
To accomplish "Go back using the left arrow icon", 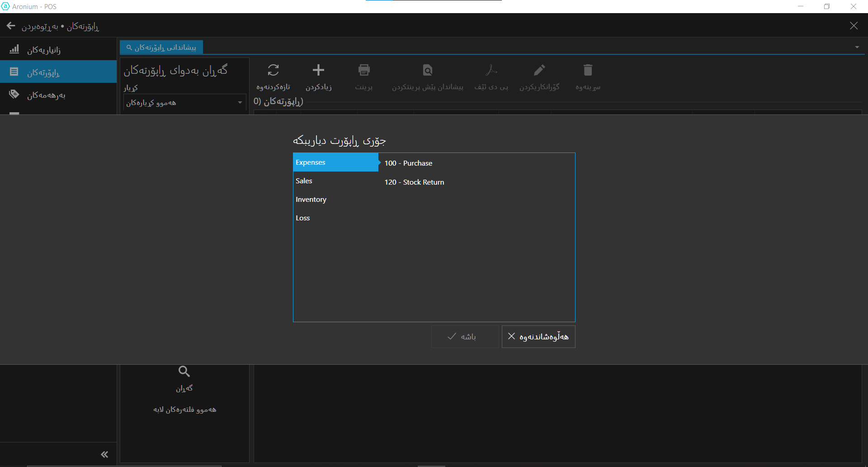I will tap(11, 26).
